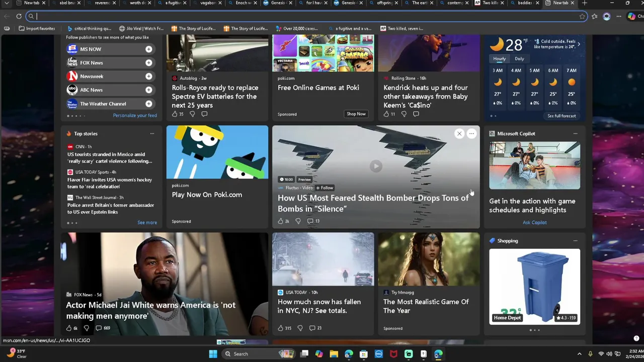
Task: Open CNN story about US tourists stranded
Action: 110,158
